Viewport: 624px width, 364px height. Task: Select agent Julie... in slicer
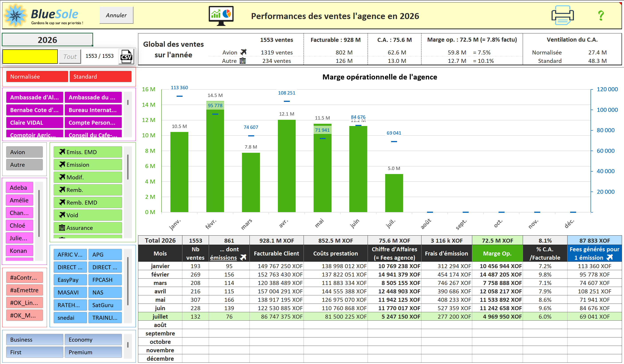19,238
